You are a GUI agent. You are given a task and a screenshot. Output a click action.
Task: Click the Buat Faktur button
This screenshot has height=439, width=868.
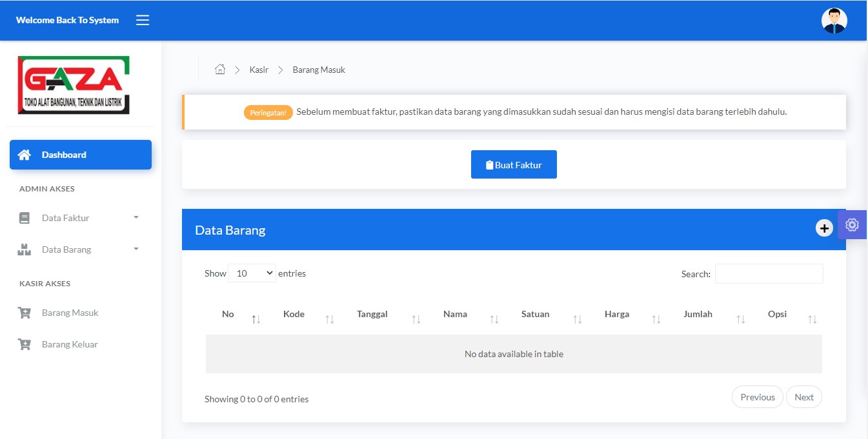click(514, 165)
